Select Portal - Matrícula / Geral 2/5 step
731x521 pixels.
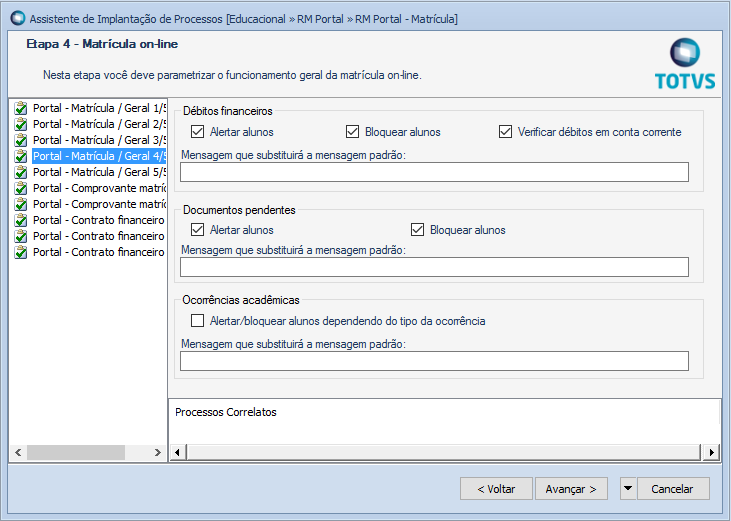[x=99, y=124]
